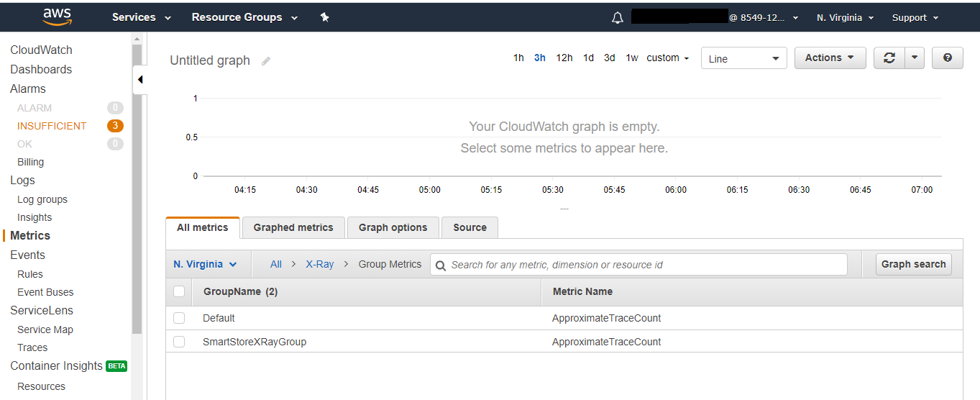
Task: Check the Default group row checkbox
Action: pos(179,318)
